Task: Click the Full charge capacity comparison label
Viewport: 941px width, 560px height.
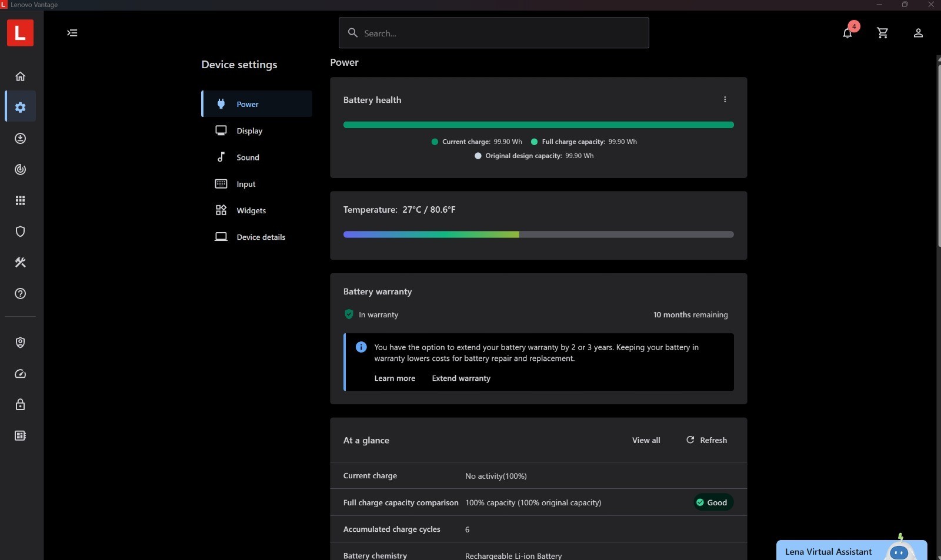Action: coord(401,502)
